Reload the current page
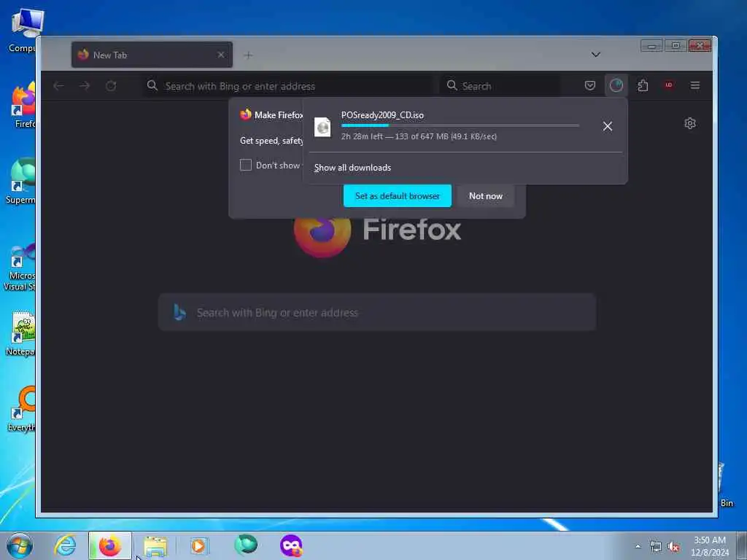 pos(111,86)
